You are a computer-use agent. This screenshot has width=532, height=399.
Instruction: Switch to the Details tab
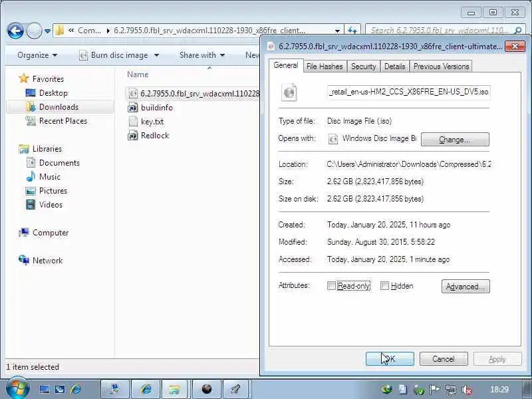(x=394, y=66)
